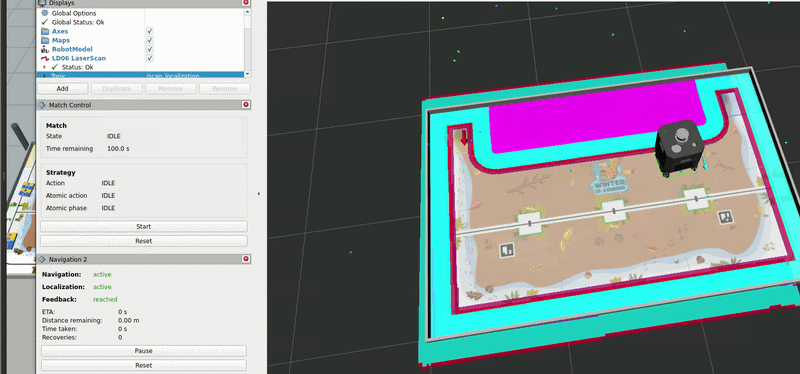This screenshot has width=800, height=374.
Task: Click the Recoveries count value
Action: point(120,337)
